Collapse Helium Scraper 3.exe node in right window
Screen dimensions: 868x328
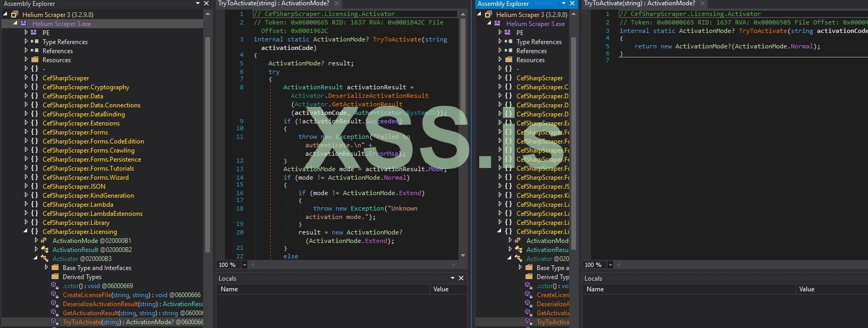(489, 24)
